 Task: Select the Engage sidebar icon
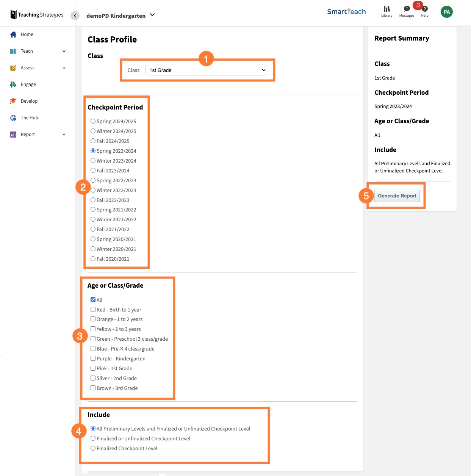click(13, 84)
